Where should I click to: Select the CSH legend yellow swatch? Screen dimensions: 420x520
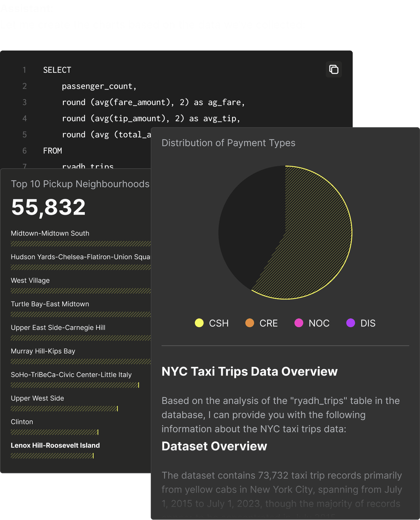click(199, 323)
